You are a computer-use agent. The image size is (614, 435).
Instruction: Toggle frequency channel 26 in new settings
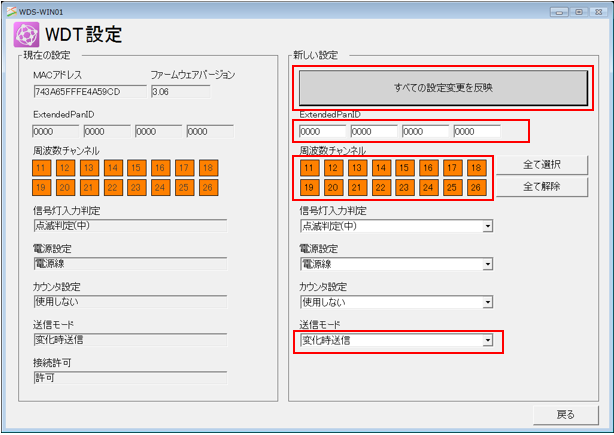[x=475, y=187]
